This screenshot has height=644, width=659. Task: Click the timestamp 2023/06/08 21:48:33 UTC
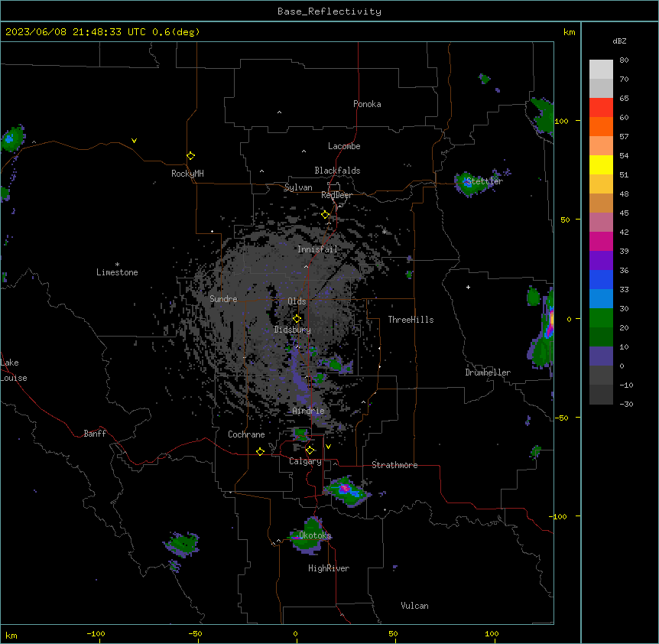76,32
